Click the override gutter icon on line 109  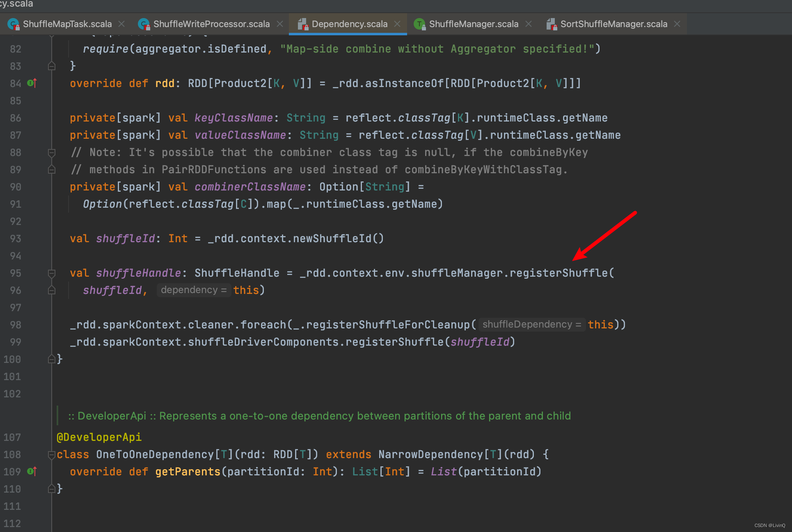pos(32,472)
